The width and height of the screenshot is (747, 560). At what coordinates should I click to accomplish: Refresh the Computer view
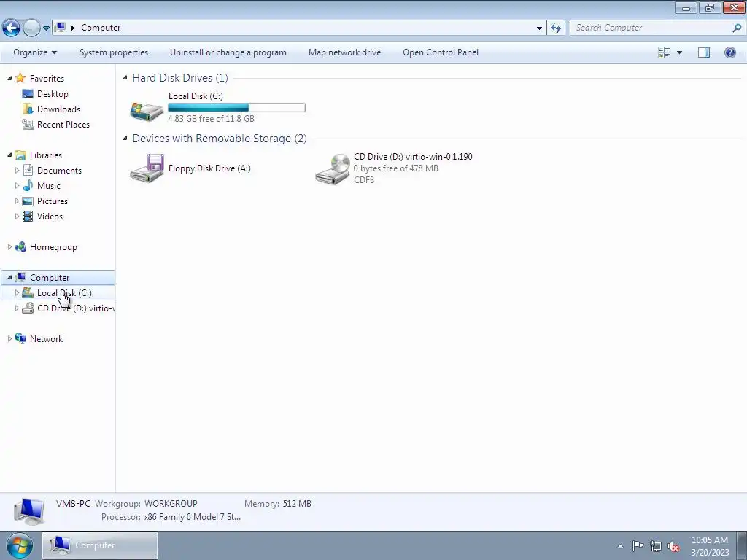point(555,28)
